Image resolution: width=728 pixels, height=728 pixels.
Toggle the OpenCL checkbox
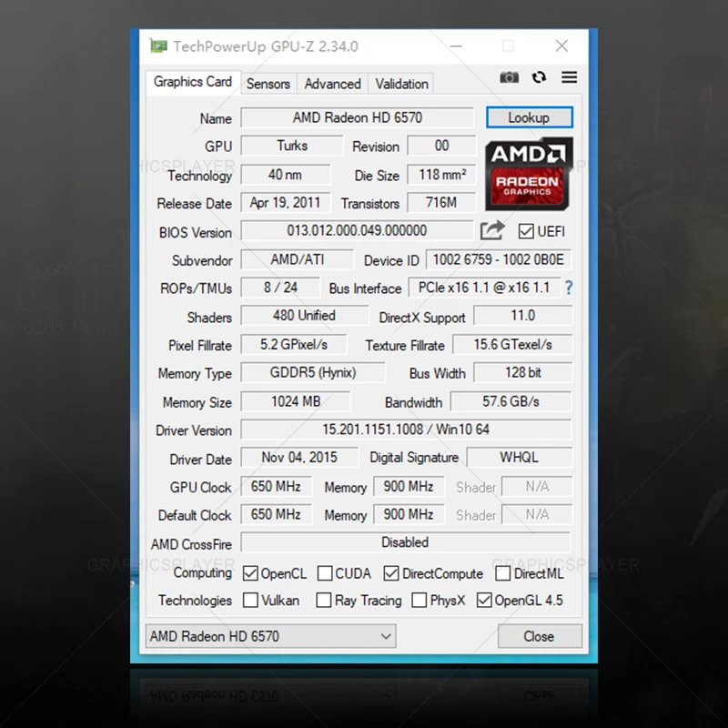tap(250, 573)
